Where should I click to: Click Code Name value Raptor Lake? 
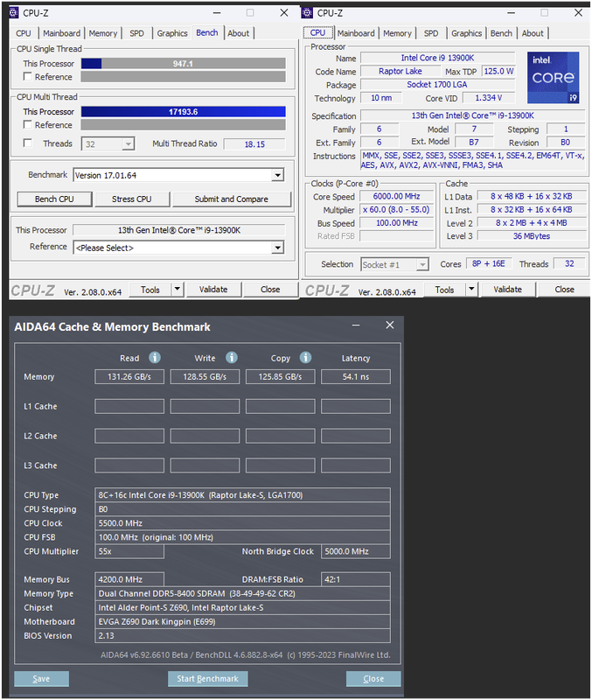click(400, 71)
